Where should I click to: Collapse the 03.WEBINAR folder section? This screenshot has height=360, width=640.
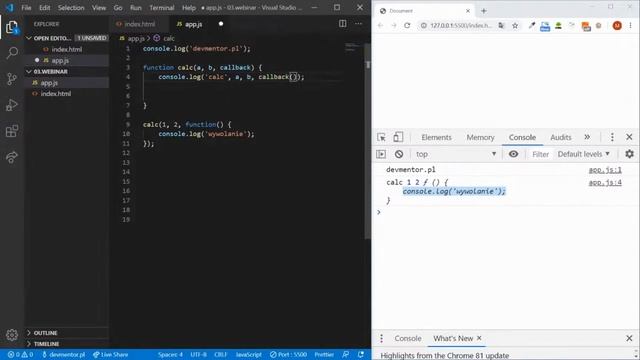[x=67, y=71]
